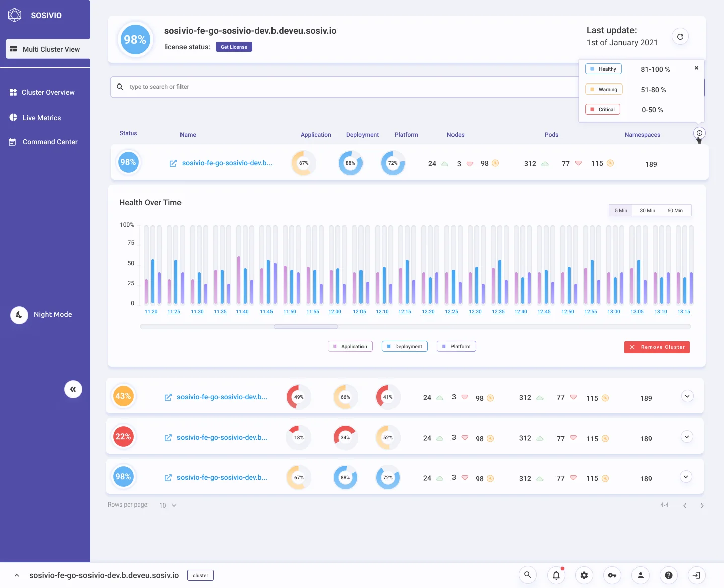
Task: Click the Sosivio logo icon
Action: [15, 15]
